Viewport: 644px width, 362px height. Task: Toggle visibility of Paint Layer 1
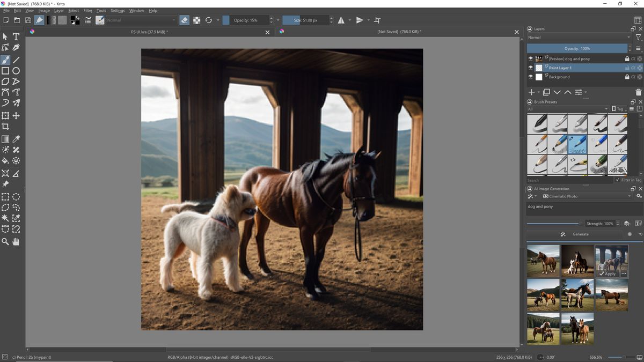[x=530, y=68]
